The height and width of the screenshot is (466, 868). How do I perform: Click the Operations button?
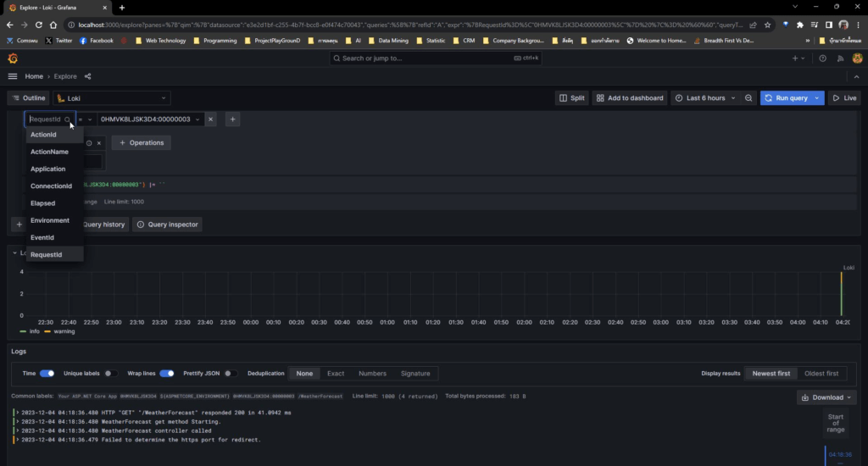pyautogui.click(x=142, y=143)
